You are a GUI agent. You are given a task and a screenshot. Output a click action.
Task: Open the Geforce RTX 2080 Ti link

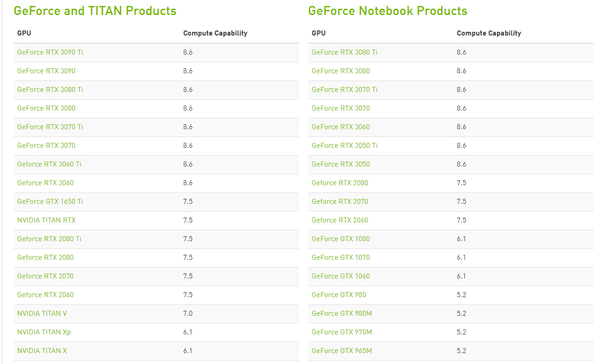click(x=50, y=239)
